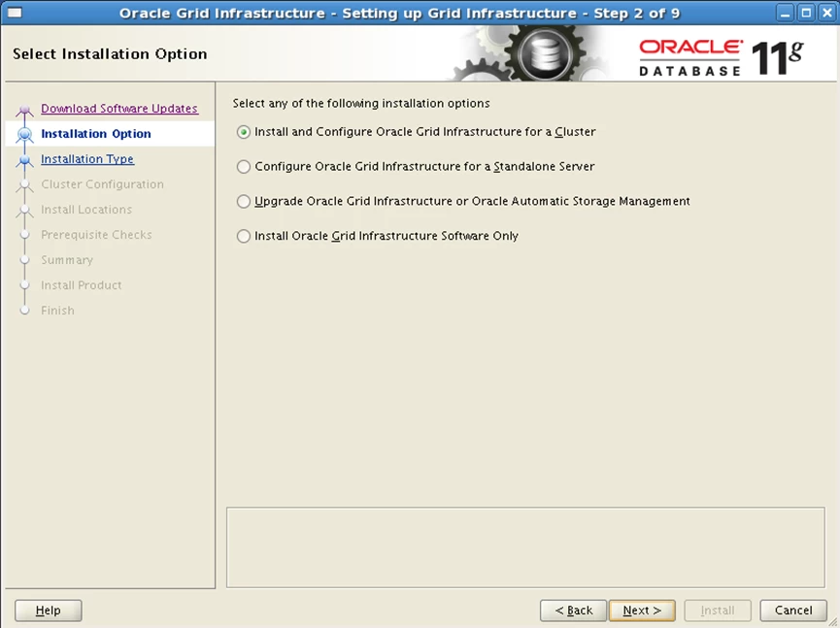Click the greyed-out Install button
840x628 pixels.
(x=718, y=611)
